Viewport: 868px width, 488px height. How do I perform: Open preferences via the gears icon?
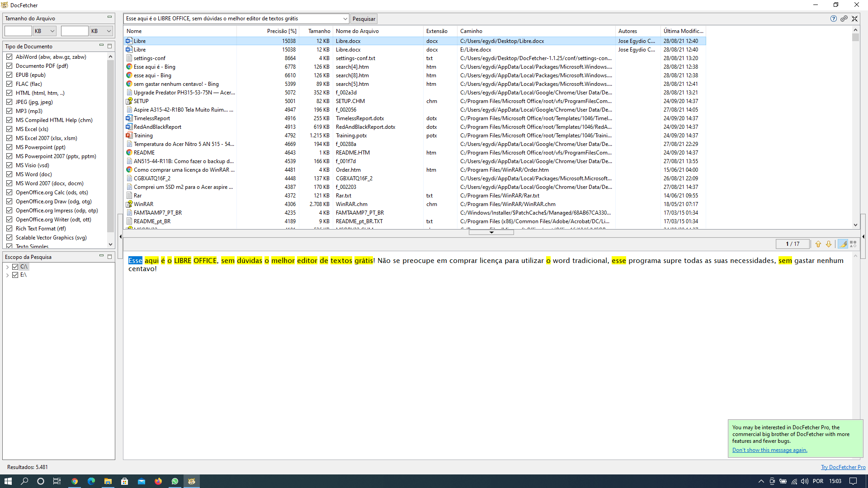point(844,19)
